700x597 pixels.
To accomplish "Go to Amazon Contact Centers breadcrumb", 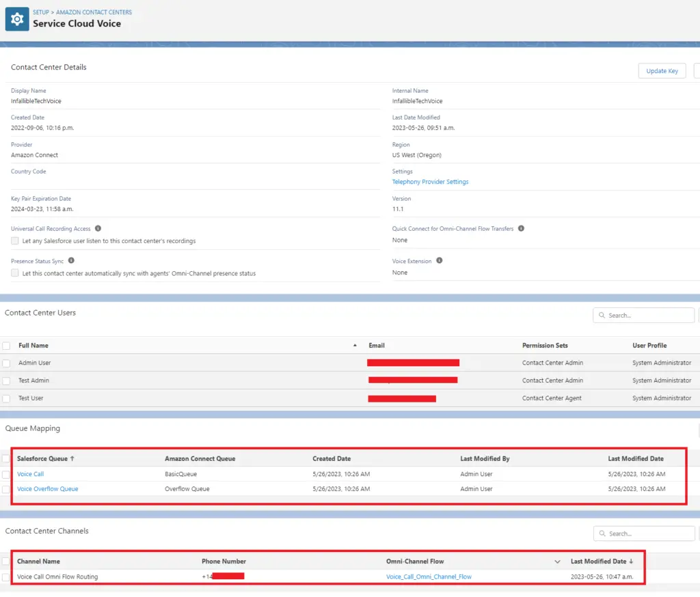I will (x=94, y=12).
